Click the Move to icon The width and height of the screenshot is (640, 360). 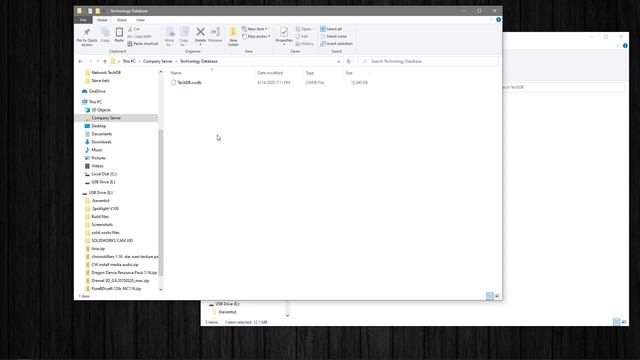click(x=170, y=36)
